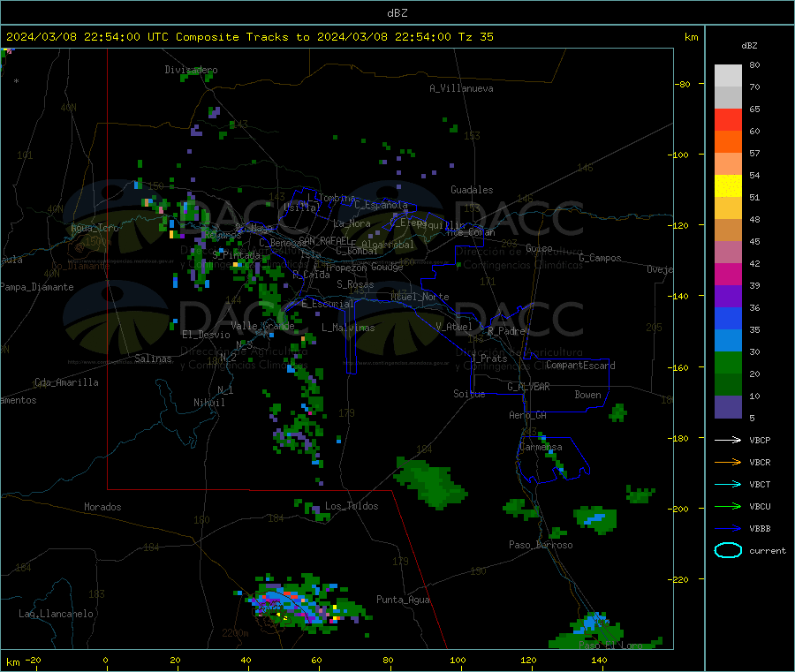Click the 'CompantEscard' map label

pos(580,365)
